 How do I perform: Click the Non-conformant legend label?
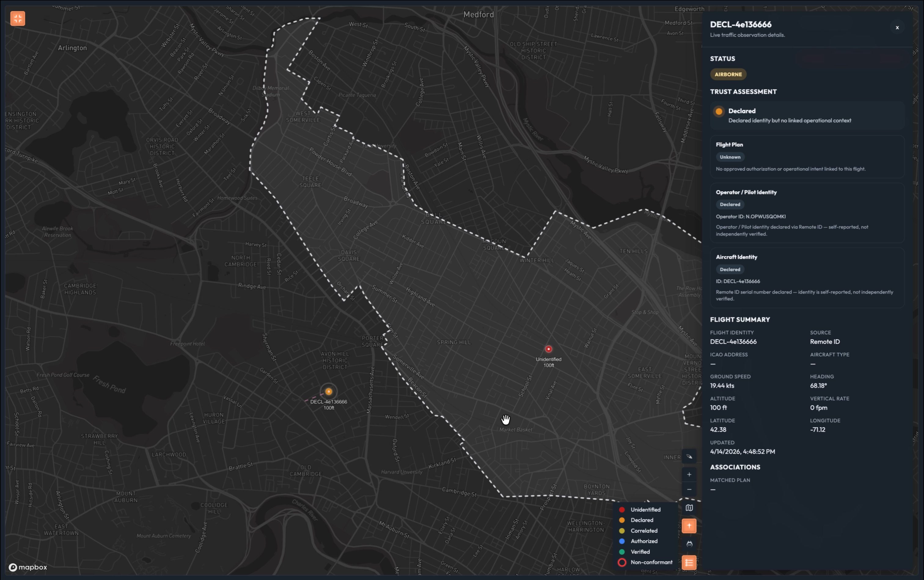tap(651, 562)
